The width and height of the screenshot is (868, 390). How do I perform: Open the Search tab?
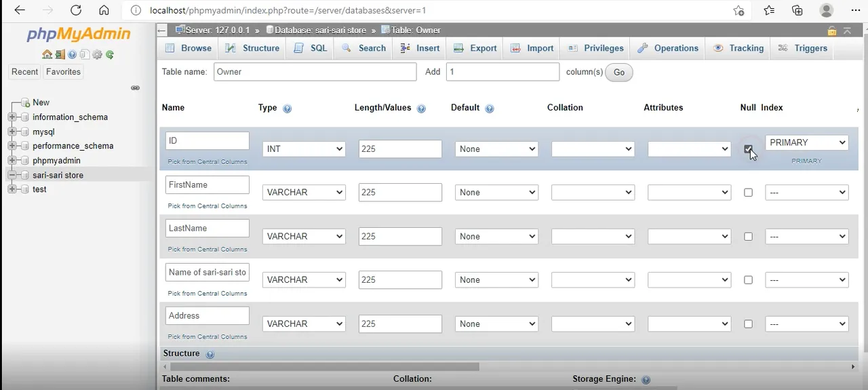pos(364,48)
